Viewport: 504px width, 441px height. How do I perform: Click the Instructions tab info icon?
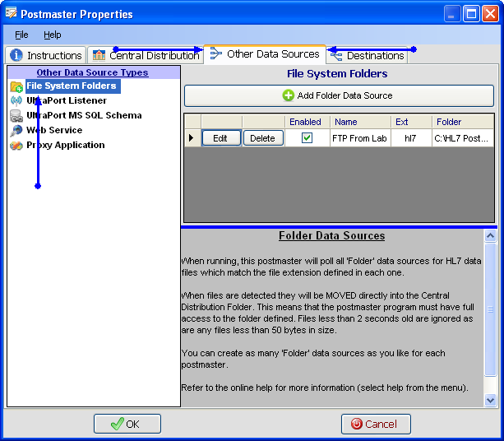pos(16,56)
